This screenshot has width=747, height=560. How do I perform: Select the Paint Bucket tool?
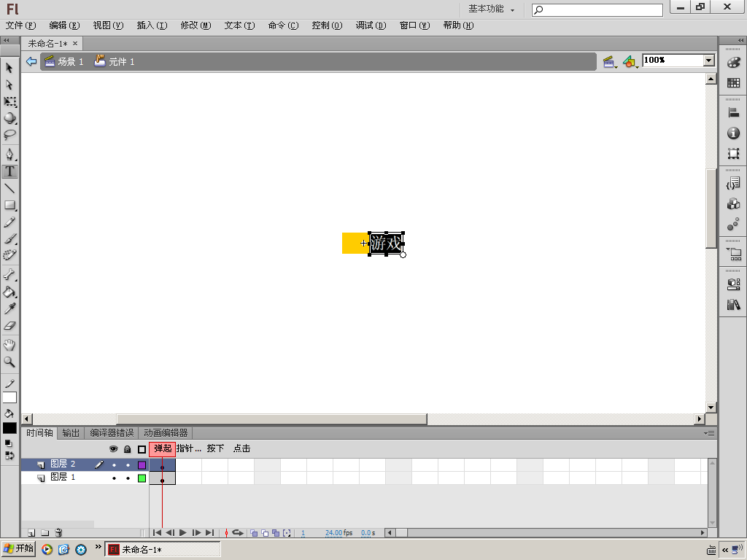point(9,292)
